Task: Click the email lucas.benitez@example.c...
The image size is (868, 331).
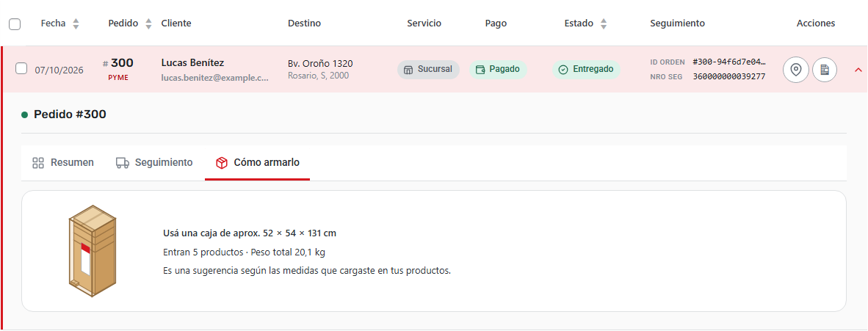Action: (x=214, y=78)
